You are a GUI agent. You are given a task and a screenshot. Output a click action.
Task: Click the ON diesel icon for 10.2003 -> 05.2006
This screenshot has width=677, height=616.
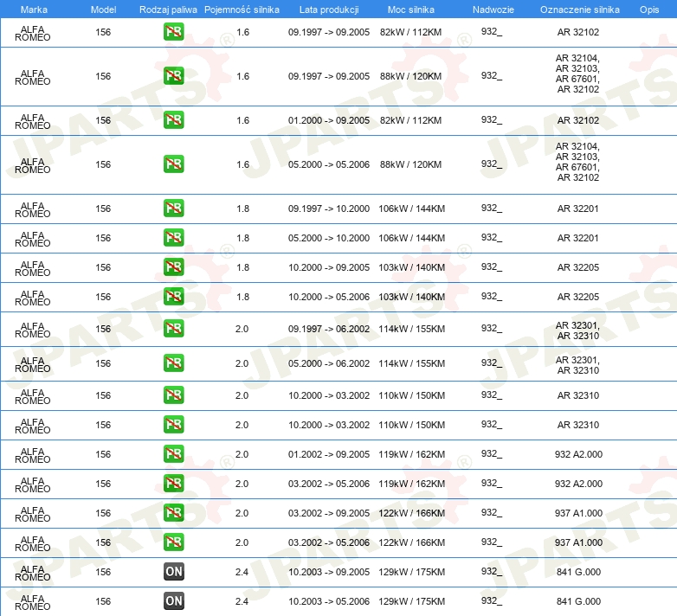(174, 601)
